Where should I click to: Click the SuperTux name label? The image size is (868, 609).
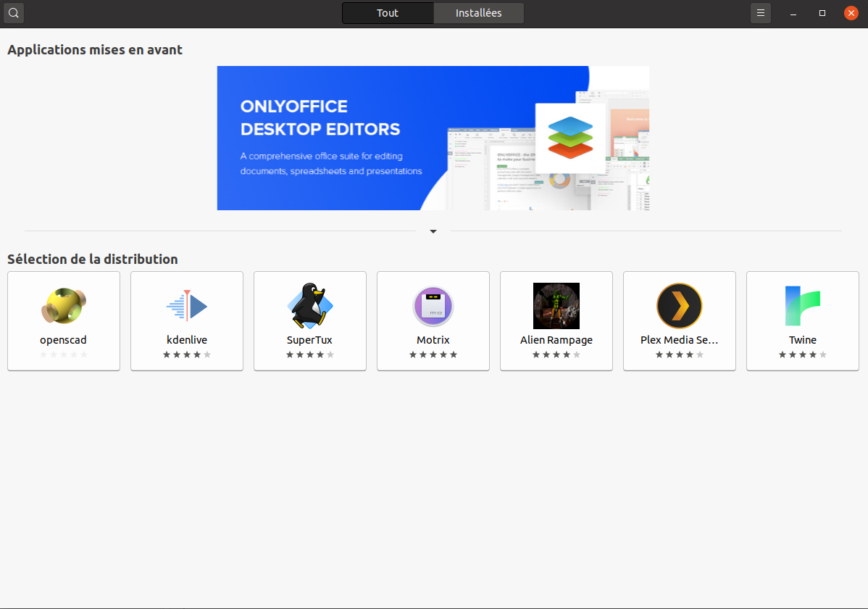point(309,340)
